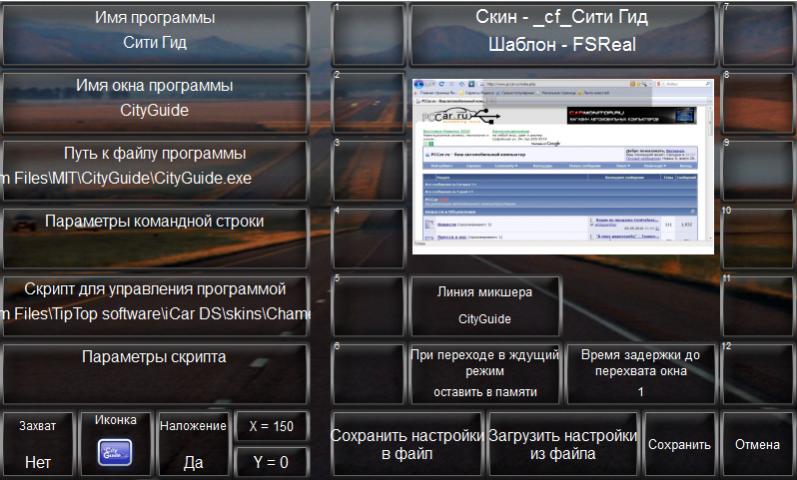Toggle the Наложение option set to Да
Screen dimensions: 797x480
(x=194, y=444)
